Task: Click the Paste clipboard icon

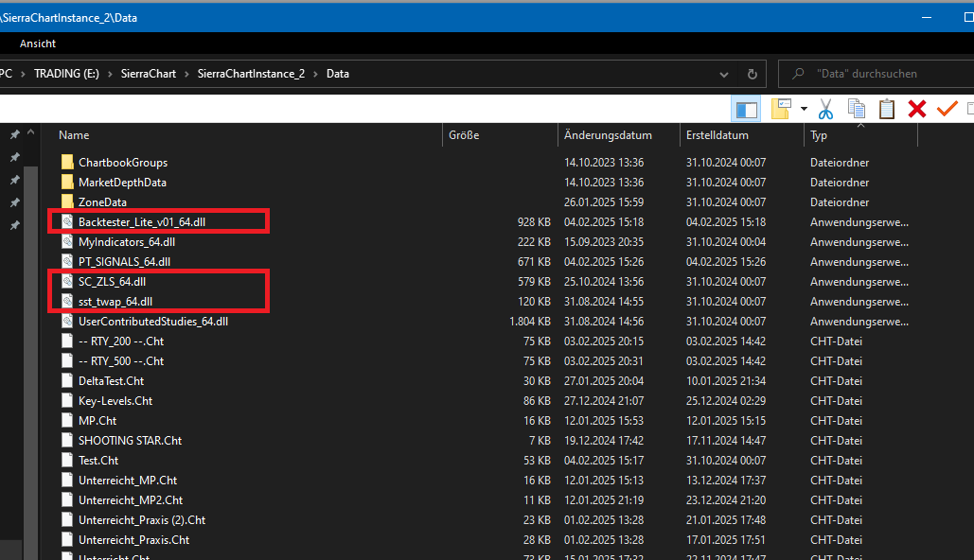Action: pos(886,109)
